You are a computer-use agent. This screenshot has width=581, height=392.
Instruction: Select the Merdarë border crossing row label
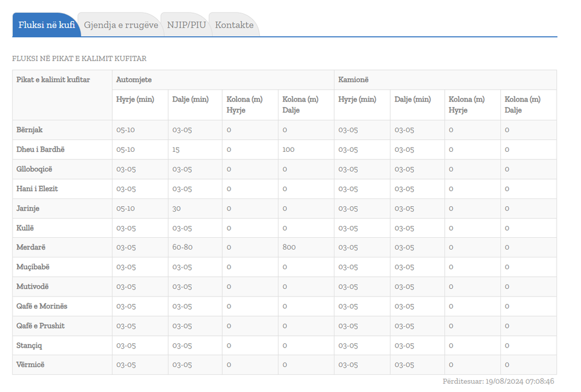31,247
